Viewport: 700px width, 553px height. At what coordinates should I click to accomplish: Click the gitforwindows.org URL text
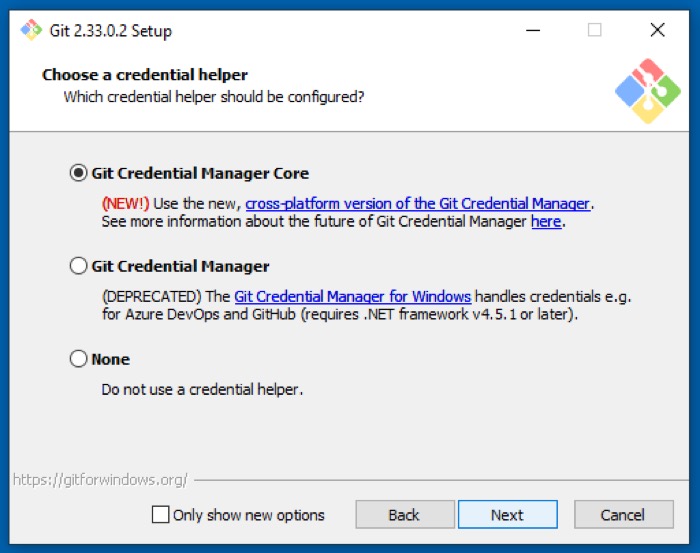(100, 479)
